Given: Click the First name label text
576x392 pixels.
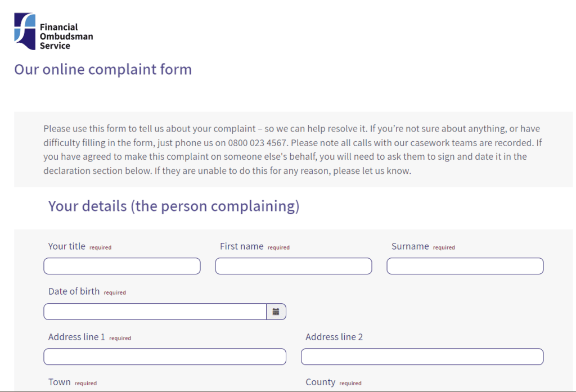Looking at the screenshot, I should pyautogui.click(x=241, y=246).
